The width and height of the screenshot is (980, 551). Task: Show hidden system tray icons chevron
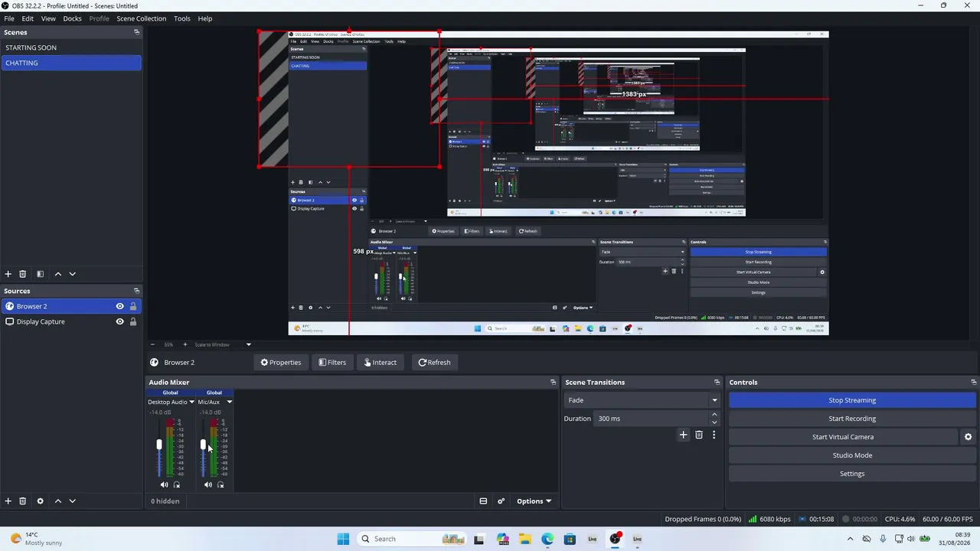pyautogui.click(x=850, y=539)
